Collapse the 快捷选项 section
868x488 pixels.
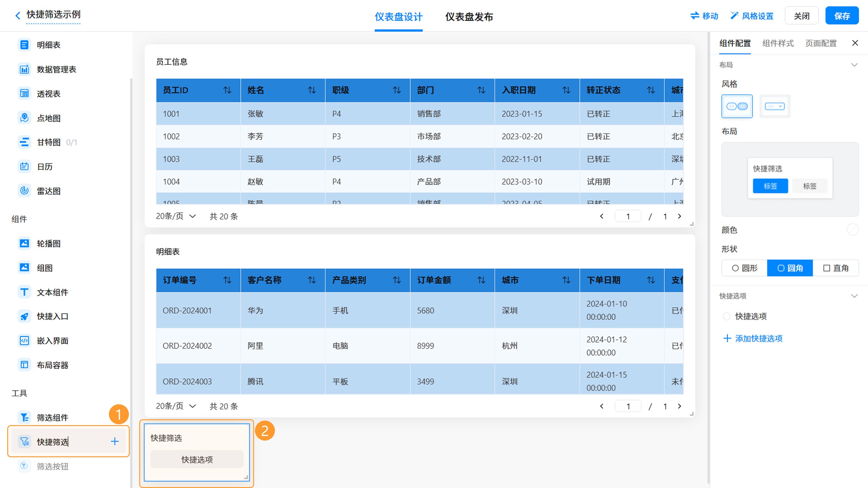pos(854,296)
